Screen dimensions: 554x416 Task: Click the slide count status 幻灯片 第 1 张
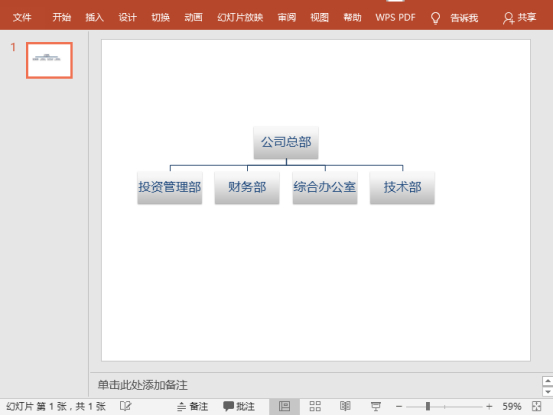point(56,406)
